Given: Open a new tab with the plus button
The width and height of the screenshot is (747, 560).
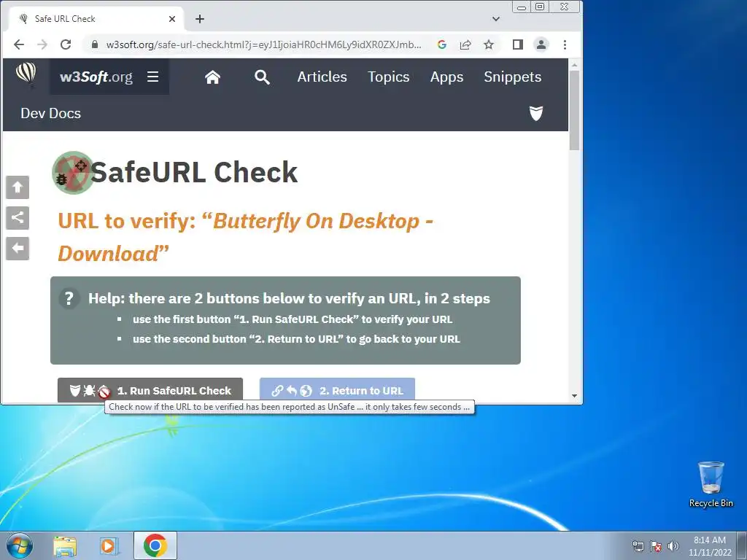Looking at the screenshot, I should [x=200, y=18].
